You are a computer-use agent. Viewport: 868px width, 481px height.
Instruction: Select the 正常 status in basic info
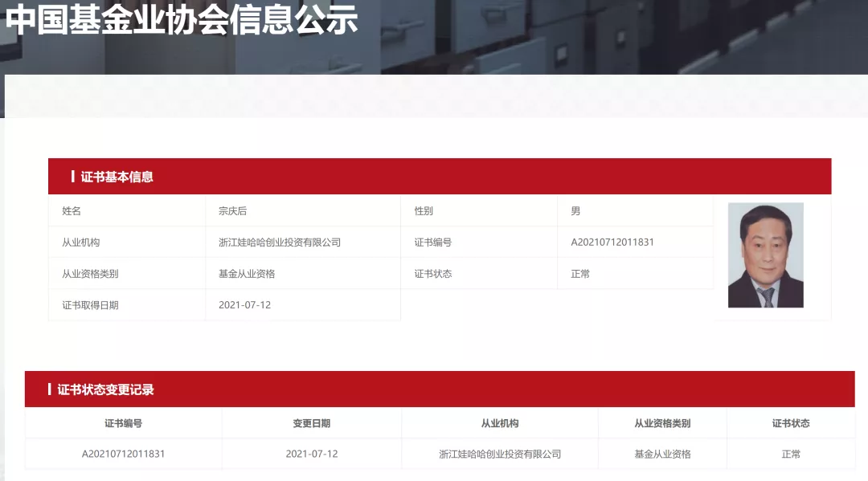click(x=580, y=274)
